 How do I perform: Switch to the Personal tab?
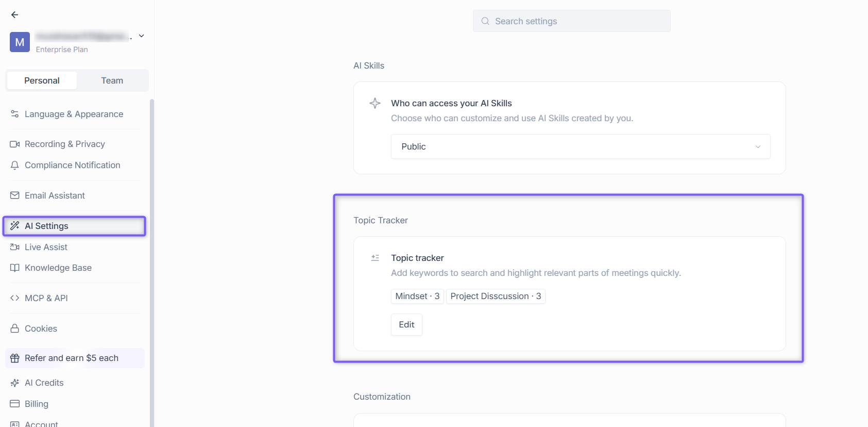(x=42, y=80)
